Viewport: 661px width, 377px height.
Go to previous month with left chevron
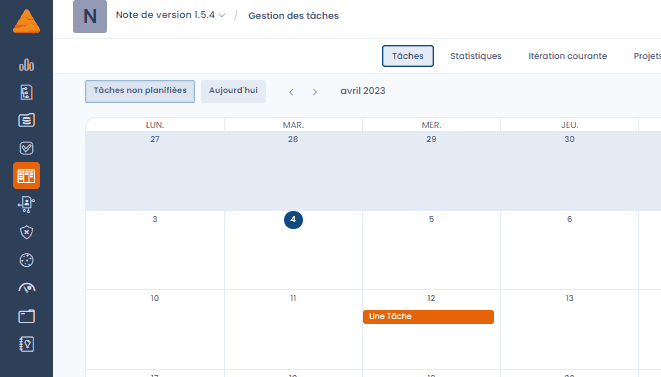(x=291, y=92)
